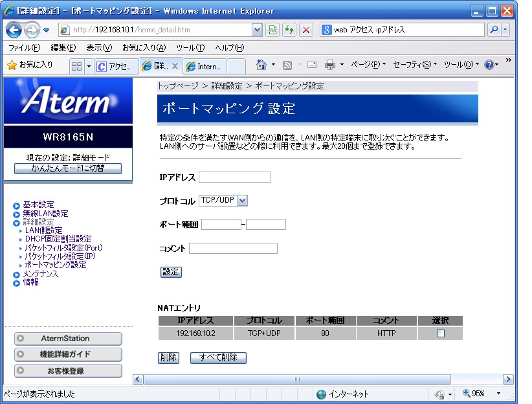Open the 95% zoom level control
This screenshot has width=532, height=404.
pyautogui.click(x=482, y=394)
